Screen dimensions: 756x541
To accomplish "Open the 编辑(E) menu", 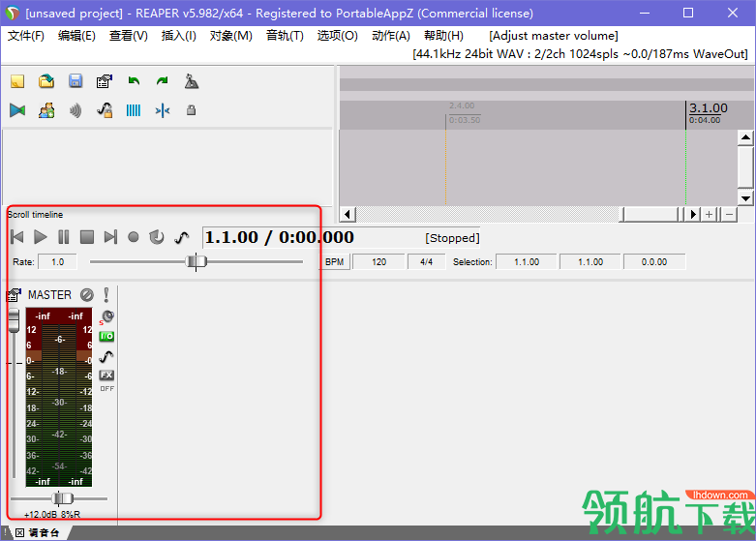I will pyautogui.click(x=76, y=36).
